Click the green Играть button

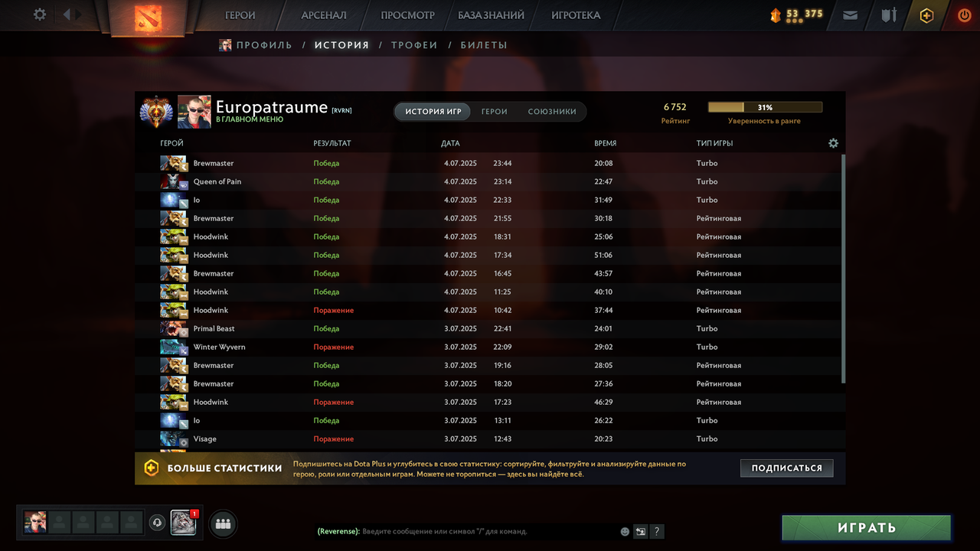(866, 527)
